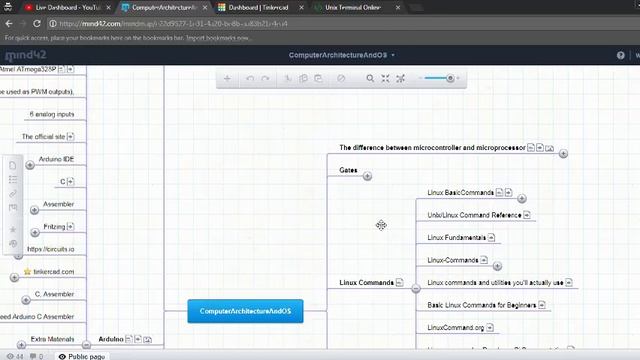The width and height of the screenshot is (640, 360).
Task: Open the image icon beside the Arduino node
Action: pos(148,339)
